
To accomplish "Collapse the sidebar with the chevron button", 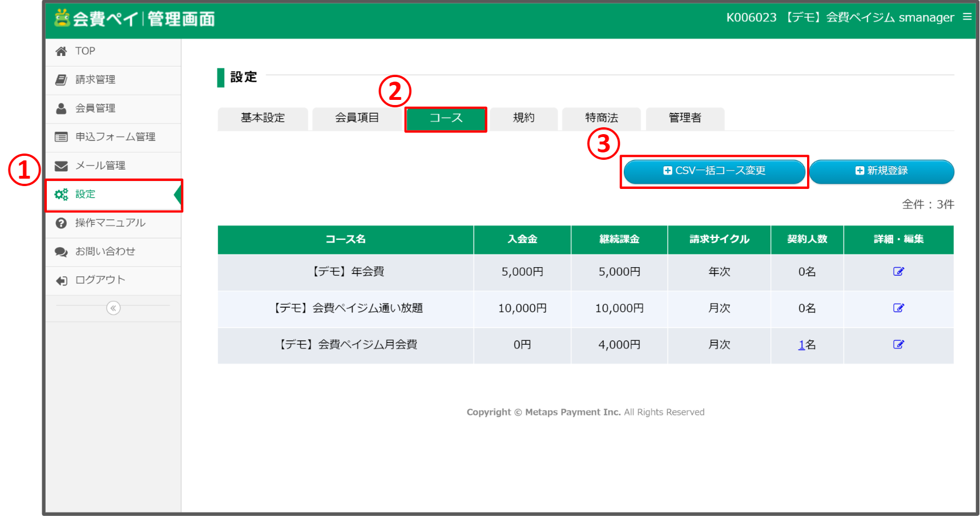I will coord(114,308).
